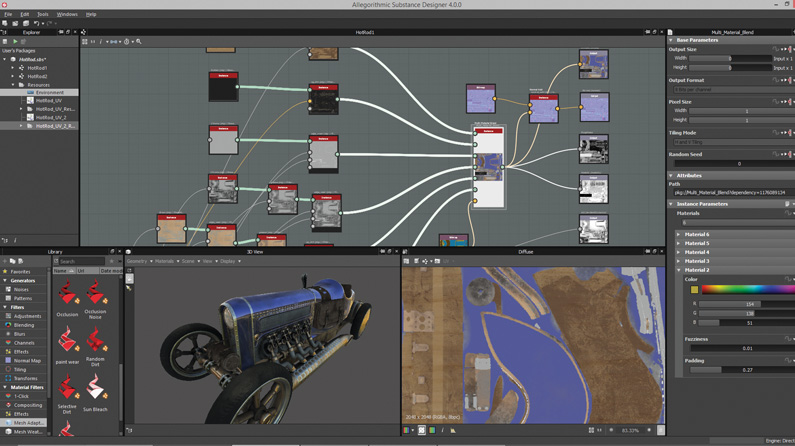Screen dimensions: 795x446
Task: Click the yellow Material 2 color swatch
Action: [694, 290]
